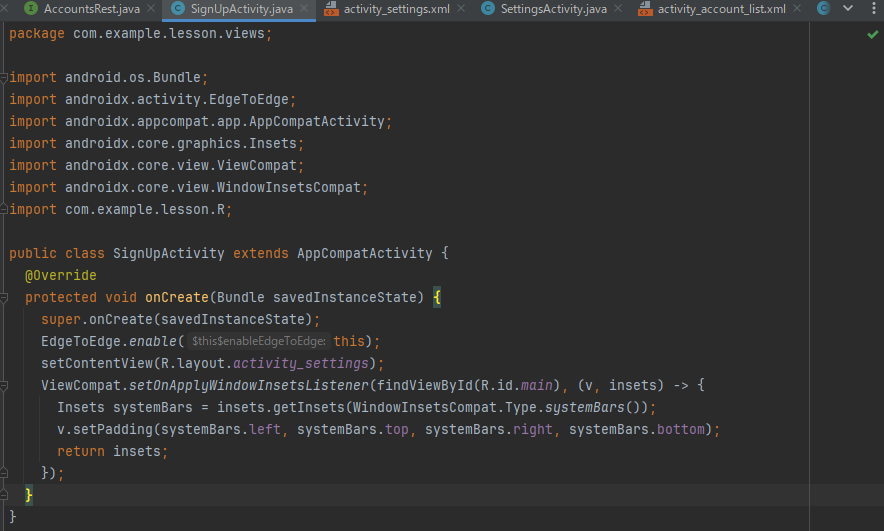Place the cursor after the yellow closing brace
The width and height of the screenshot is (884, 531).
(x=34, y=495)
